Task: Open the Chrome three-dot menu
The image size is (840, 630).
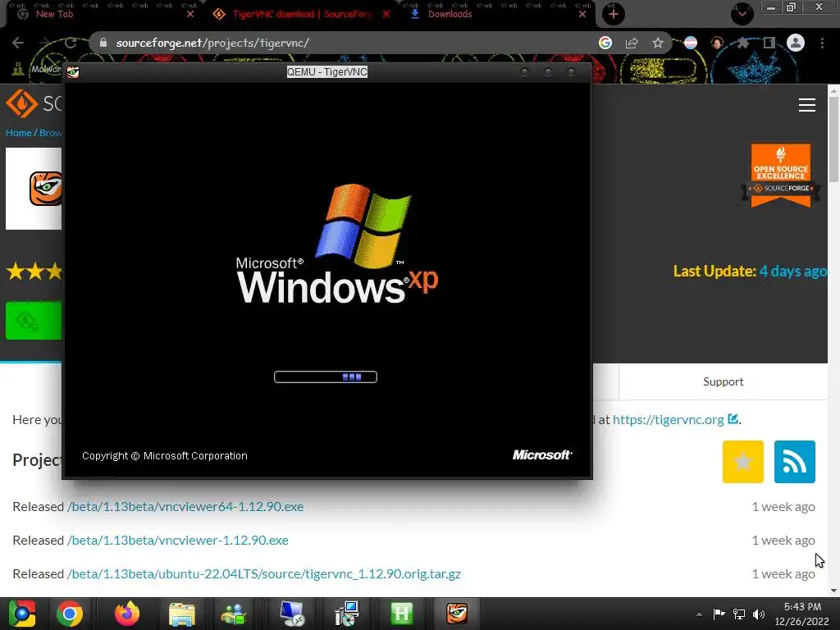Action: click(822, 43)
